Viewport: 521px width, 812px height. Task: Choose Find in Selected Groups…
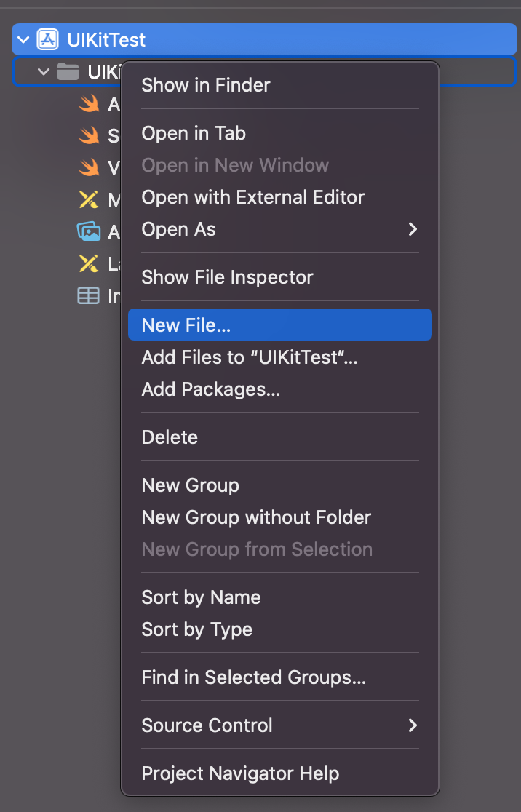point(279,677)
